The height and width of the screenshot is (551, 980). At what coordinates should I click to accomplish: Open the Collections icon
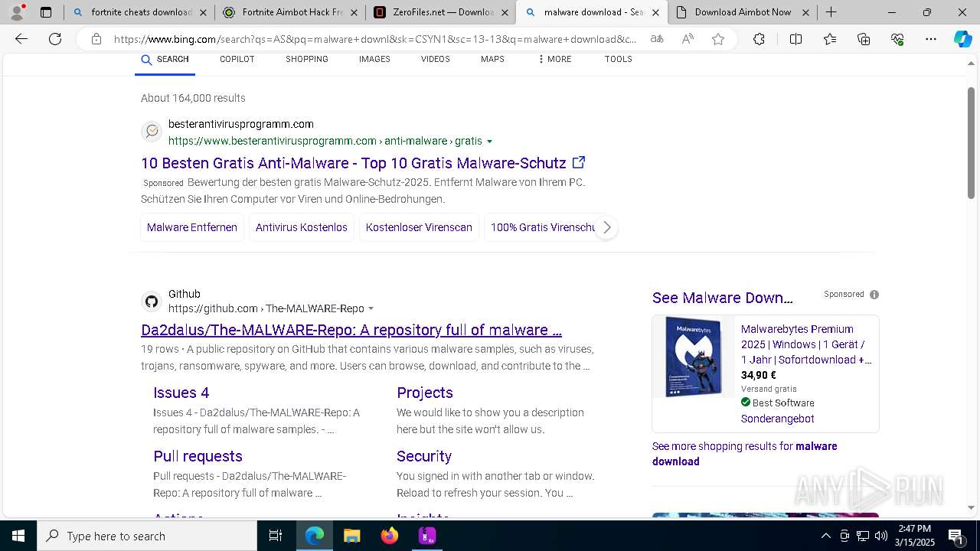864,39
